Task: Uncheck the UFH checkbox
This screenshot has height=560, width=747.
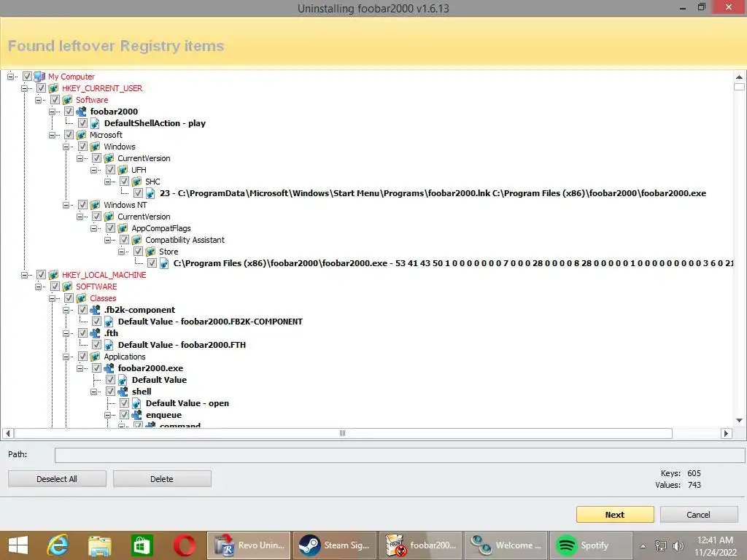Action: point(110,170)
